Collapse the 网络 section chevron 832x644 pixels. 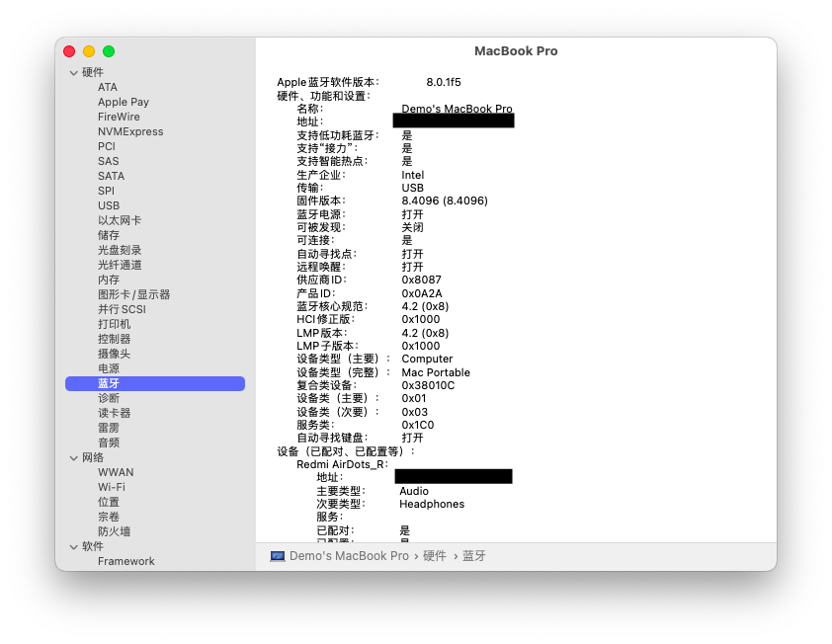[74, 457]
